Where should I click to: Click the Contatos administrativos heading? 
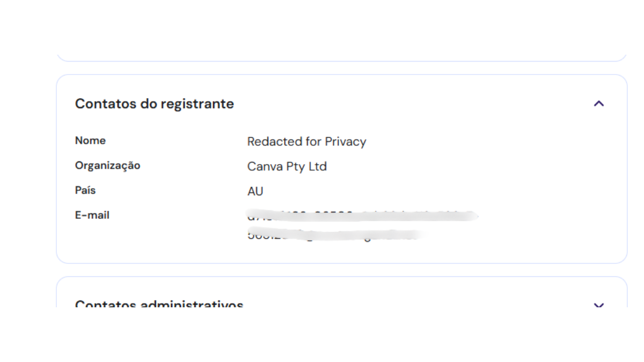[159, 304]
